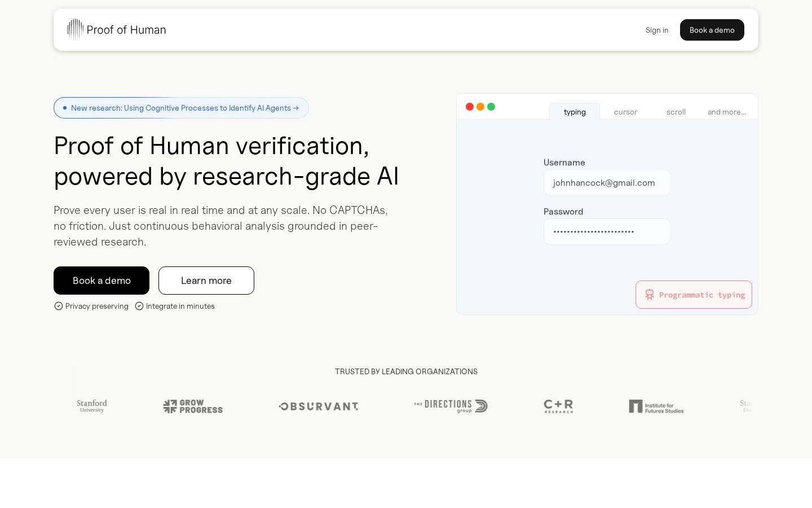Click the Programmatic typing text

coord(702,295)
